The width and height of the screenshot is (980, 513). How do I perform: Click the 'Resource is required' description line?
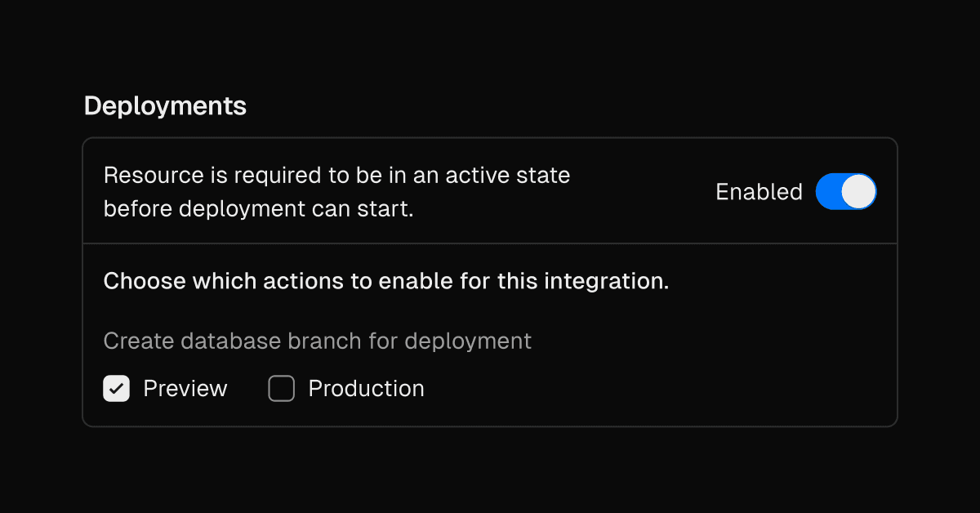click(x=336, y=176)
